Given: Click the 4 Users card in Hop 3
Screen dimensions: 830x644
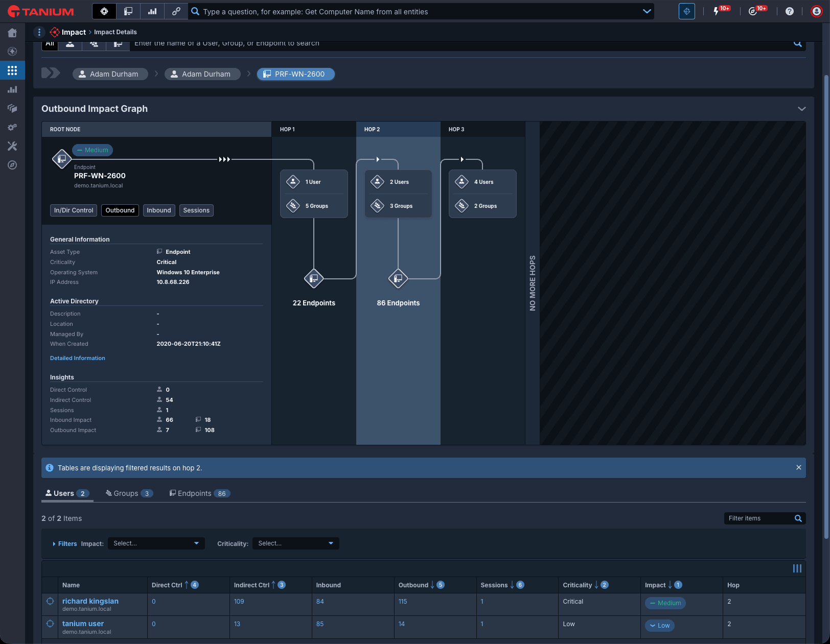Looking at the screenshot, I should click(482, 182).
